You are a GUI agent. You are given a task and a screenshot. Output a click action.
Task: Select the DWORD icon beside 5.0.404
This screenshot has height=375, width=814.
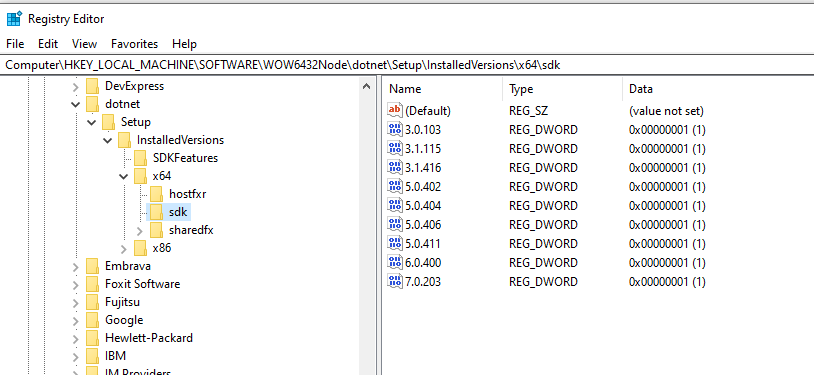click(395, 206)
